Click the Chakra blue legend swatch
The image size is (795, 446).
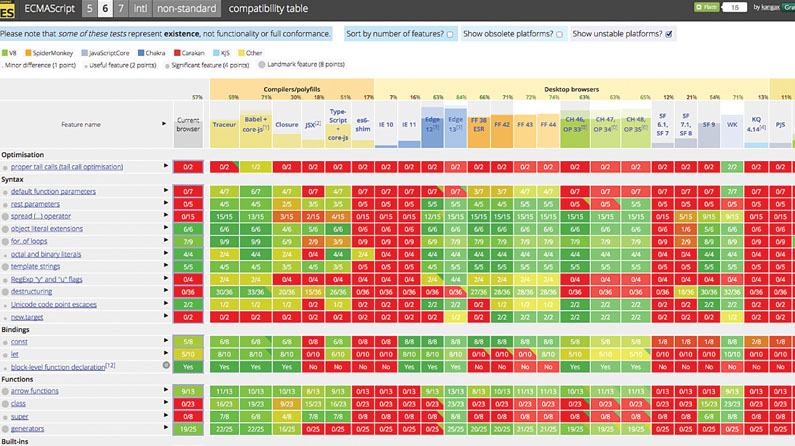pyautogui.click(x=141, y=53)
